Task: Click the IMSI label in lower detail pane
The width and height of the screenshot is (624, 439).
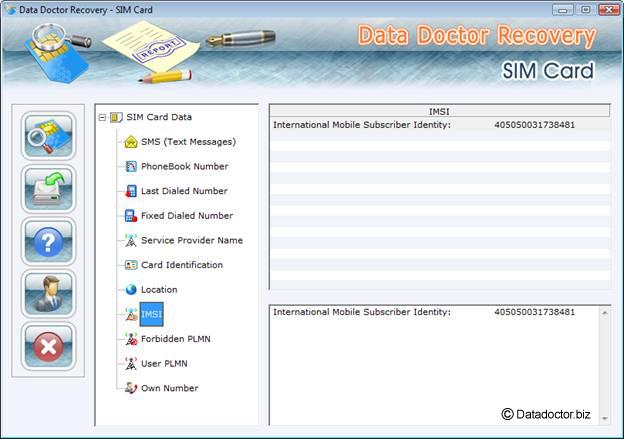Action: click(x=362, y=312)
